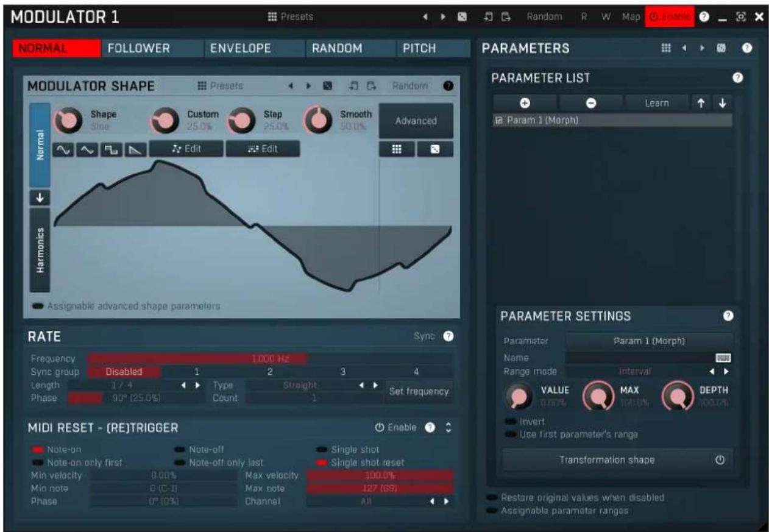Adjust the Depth knob
769x532 pixels.
678,397
